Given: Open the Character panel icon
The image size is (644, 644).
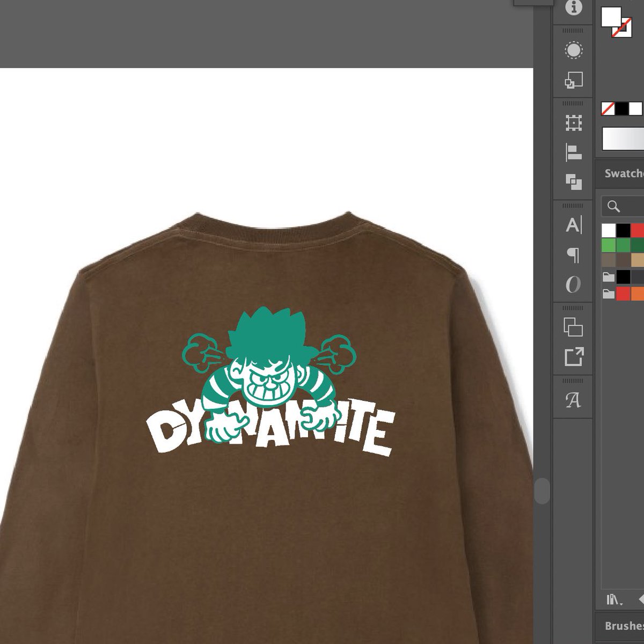Looking at the screenshot, I should click(x=574, y=225).
